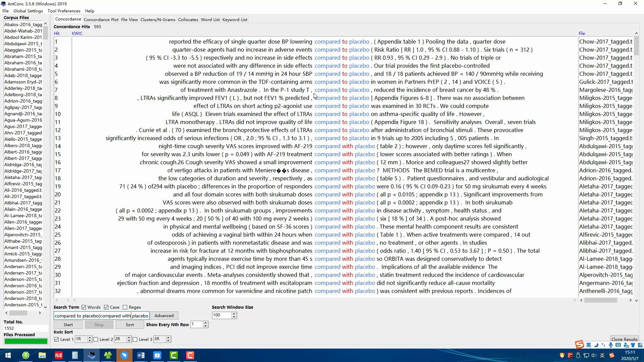Switch to the Collocates tab
Screen dimensions: 644x362
coord(188,20)
